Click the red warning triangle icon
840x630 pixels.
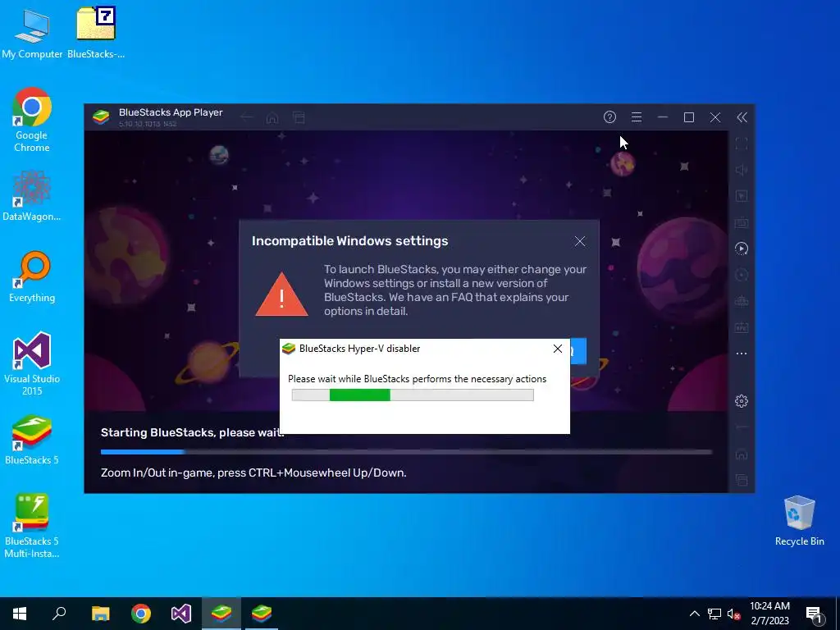coord(282,294)
